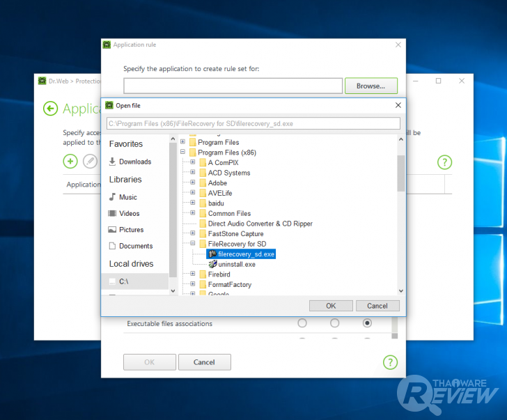This screenshot has height=420, width=507.
Task: Select Direct Audio Converter & CD Ripper folder
Action: click(x=260, y=224)
